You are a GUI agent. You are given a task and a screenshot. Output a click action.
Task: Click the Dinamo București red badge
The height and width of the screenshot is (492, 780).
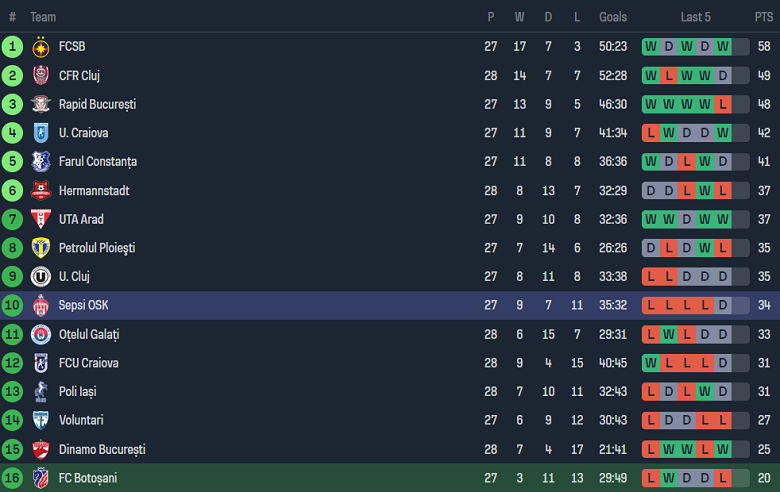41,450
